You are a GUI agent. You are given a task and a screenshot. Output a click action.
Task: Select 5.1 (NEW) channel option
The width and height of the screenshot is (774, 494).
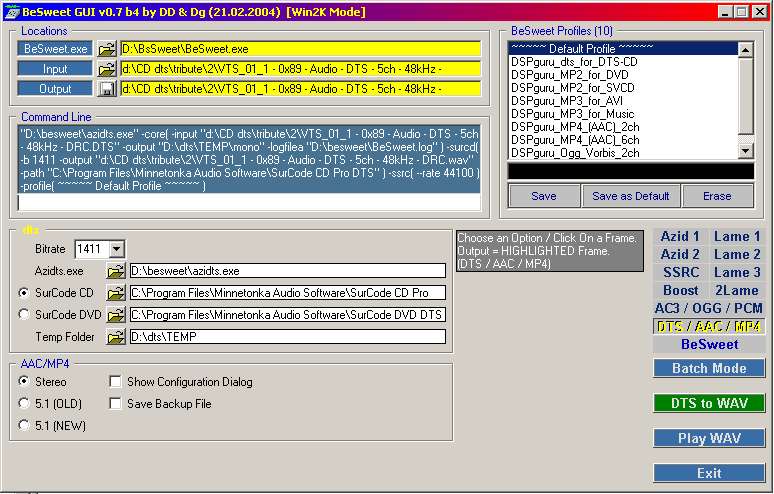pyautogui.click(x=24, y=425)
